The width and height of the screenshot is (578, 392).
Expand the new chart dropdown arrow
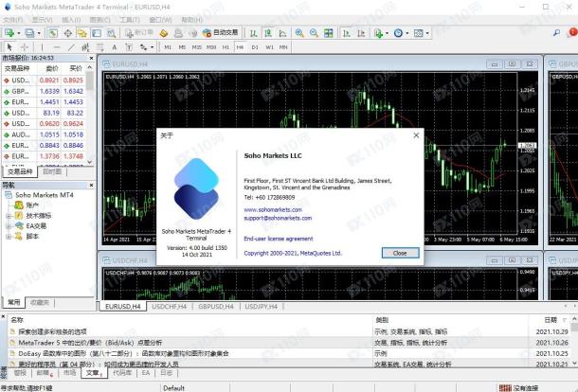click(18, 33)
